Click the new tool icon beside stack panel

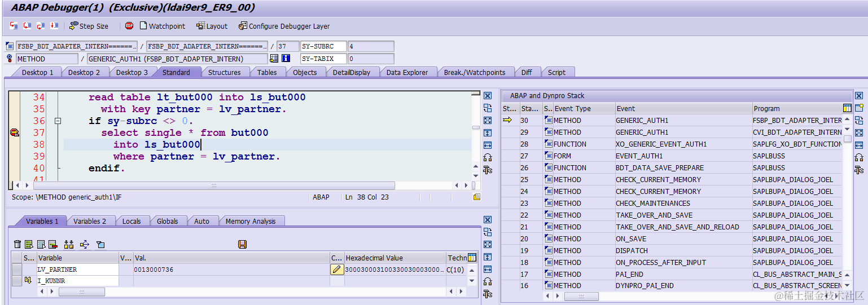pos(859,108)
